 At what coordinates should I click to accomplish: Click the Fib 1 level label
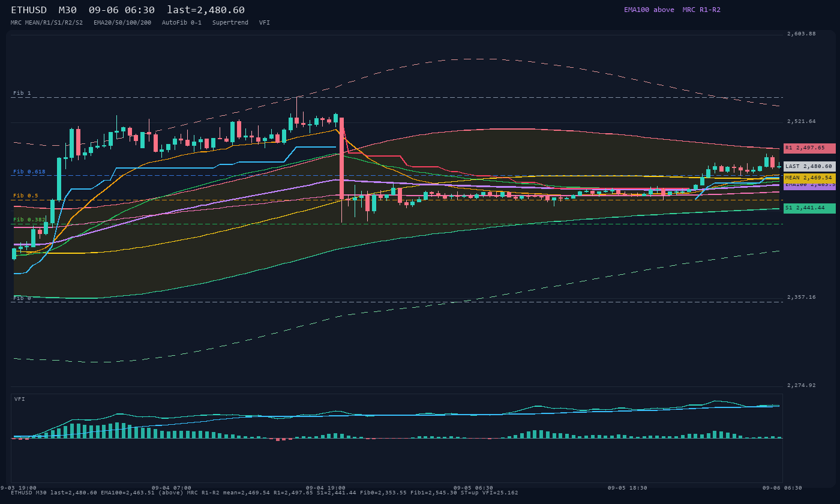[22, 93]
